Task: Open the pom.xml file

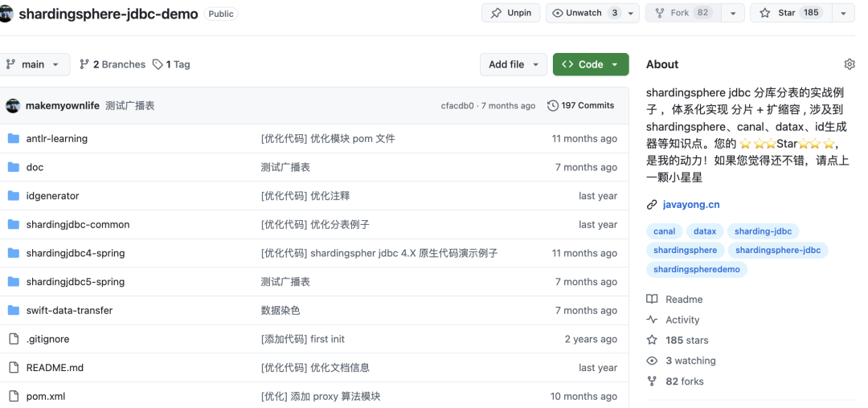Action: tap(45, 397)
